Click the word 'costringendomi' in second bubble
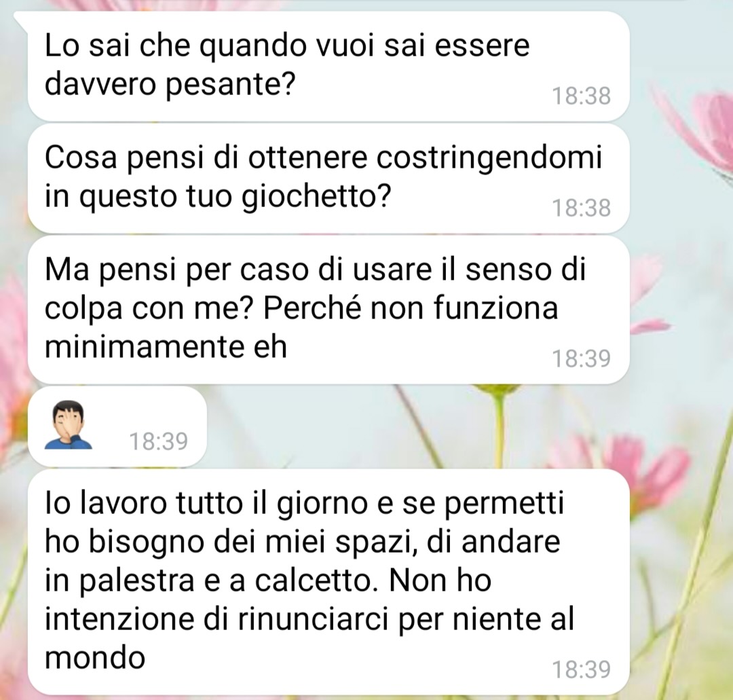 point(489,158)
